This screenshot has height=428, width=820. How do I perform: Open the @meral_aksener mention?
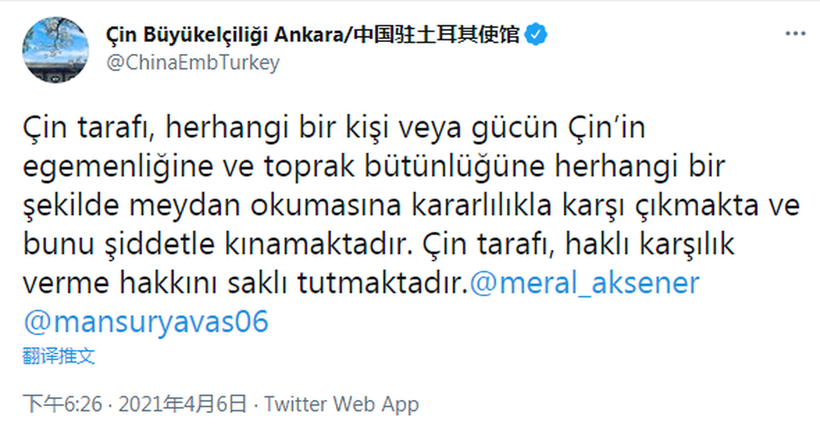tap(584, 283)
